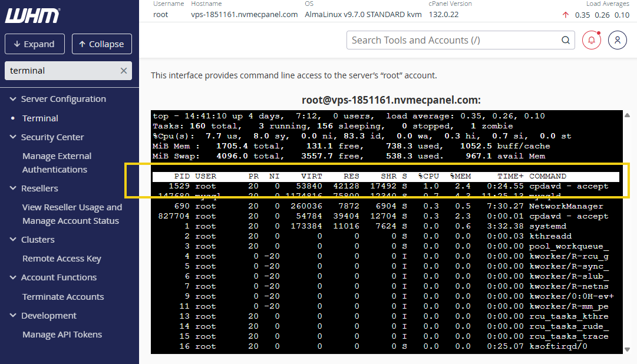The height and width of the screenshot is (364, 637).
Task: Collapse the Resellers section chevron
Action: pos(13,188)
